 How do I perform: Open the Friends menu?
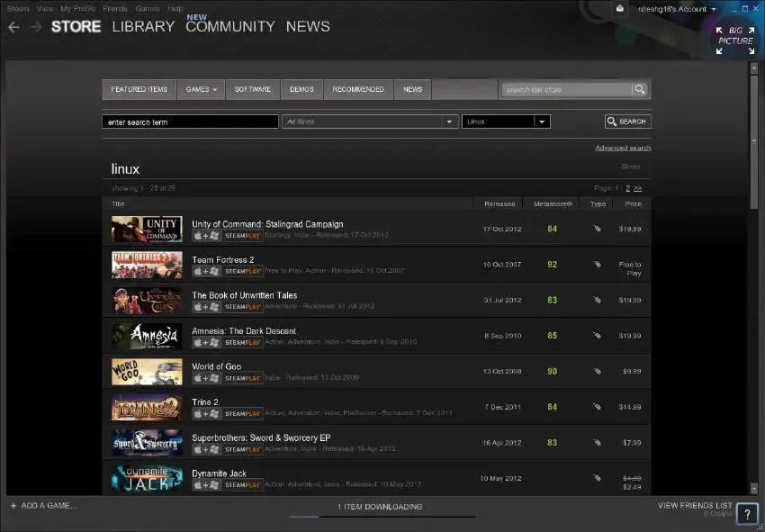pos(115,8)
